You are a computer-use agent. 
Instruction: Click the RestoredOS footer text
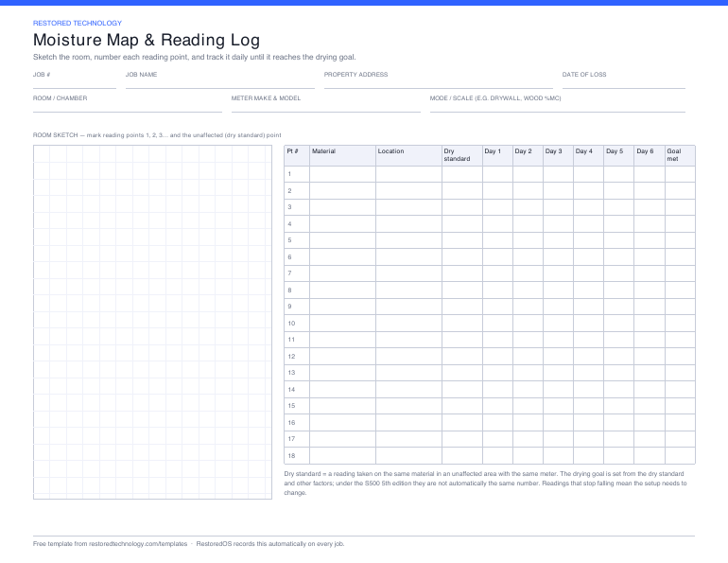(x=269, y=543)
